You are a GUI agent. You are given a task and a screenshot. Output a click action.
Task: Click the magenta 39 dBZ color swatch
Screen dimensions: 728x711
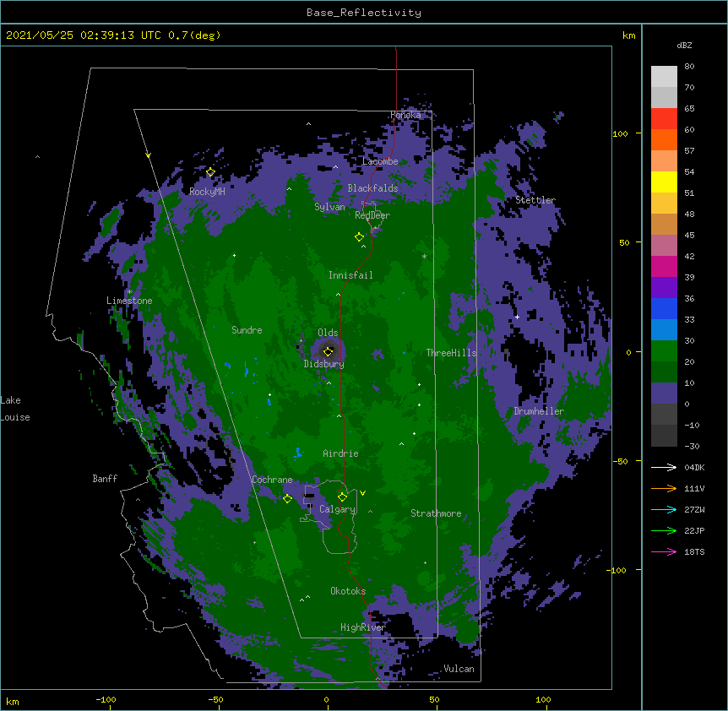coord(664,266)
